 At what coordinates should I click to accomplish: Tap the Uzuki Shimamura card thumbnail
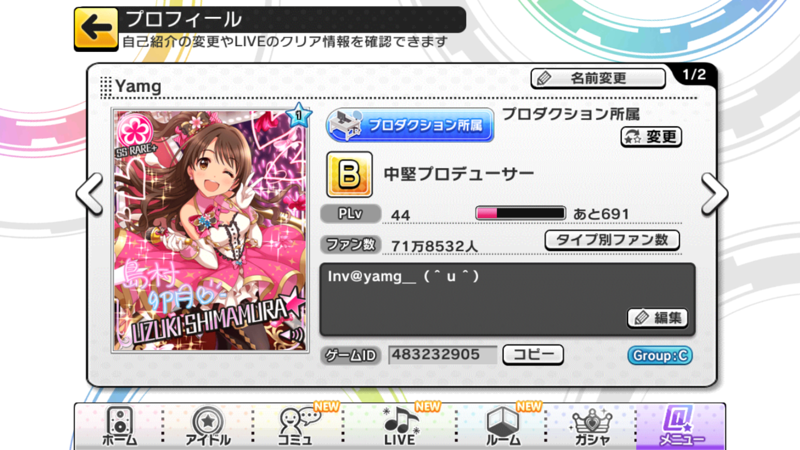pyautogui.click(x=210, y=230)
